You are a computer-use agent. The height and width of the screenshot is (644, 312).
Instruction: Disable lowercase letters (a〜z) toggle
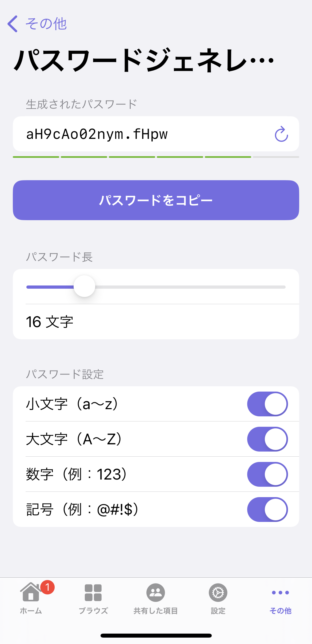click(x=267, y=404)
